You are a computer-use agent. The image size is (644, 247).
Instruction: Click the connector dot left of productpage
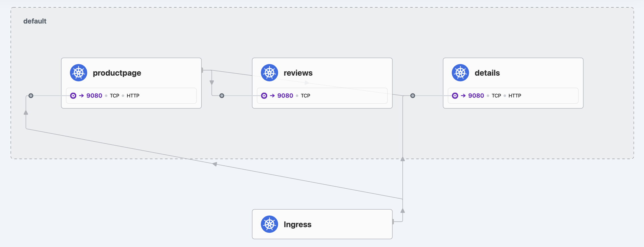point(31,96)
